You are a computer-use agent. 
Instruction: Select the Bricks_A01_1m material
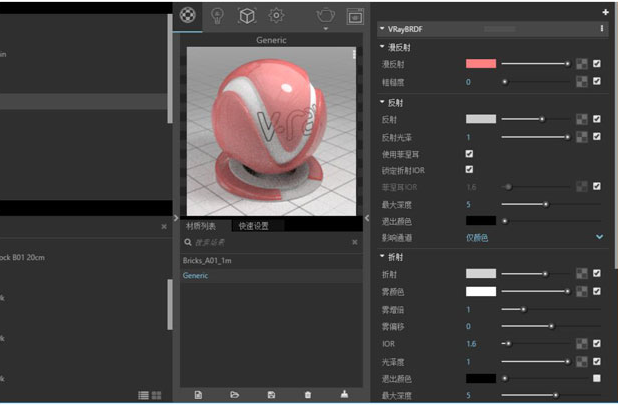click(207, 260)
